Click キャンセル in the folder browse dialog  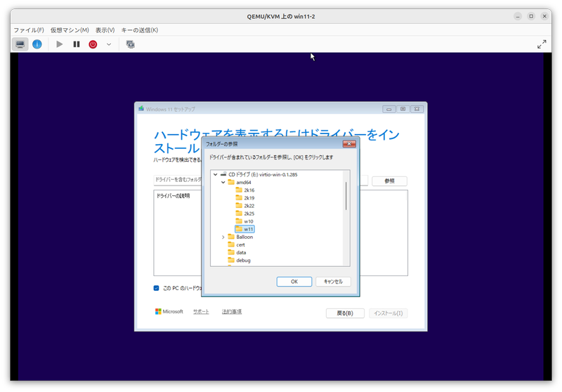(333, 282)
